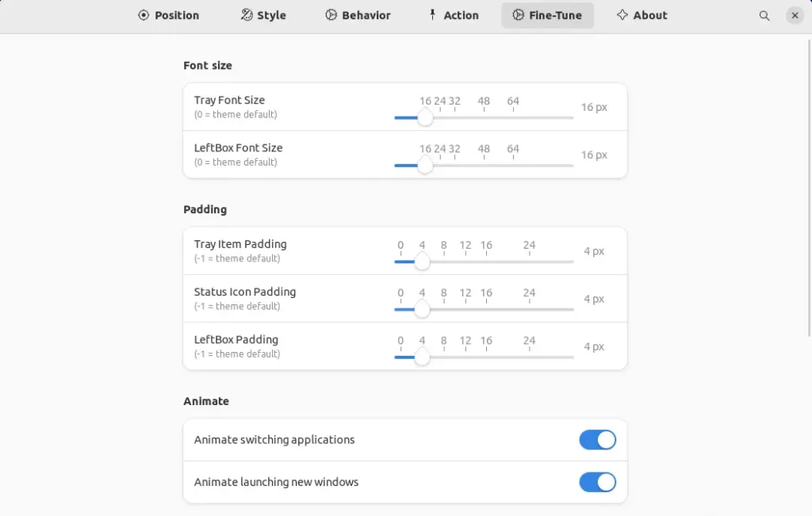Set LeftBox Font Size slider to 64

(x=513, y=165)
